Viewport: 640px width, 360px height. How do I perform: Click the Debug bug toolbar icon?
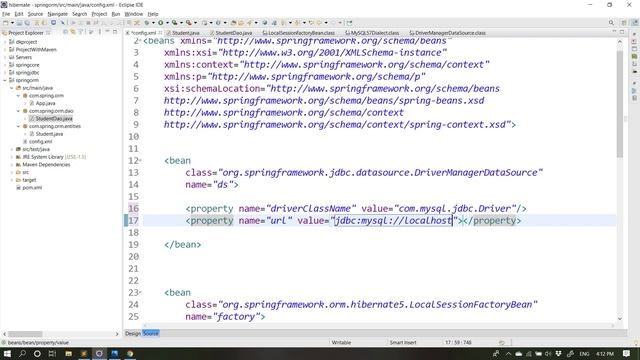[x=147, y=23]
